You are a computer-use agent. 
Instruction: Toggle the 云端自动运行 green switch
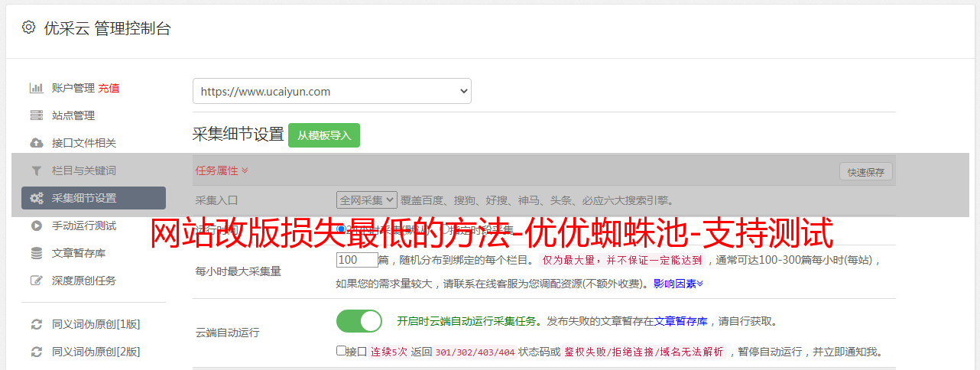coord(359,321)
